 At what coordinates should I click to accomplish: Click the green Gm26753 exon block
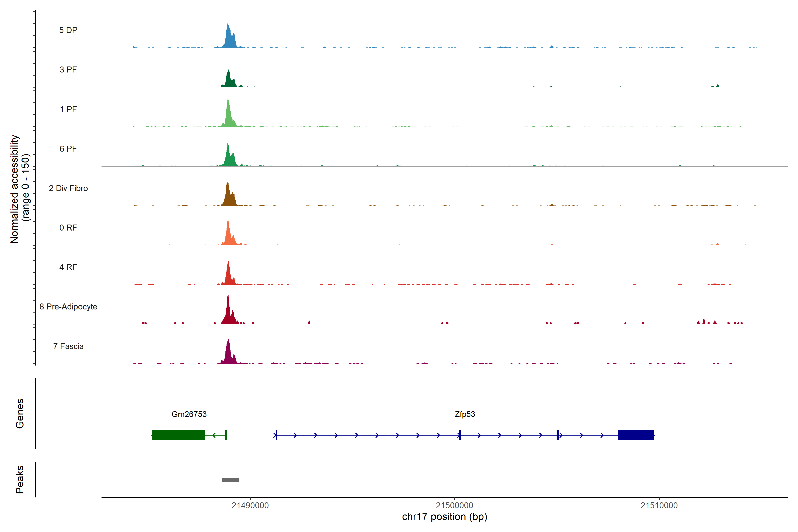[178, 435]
